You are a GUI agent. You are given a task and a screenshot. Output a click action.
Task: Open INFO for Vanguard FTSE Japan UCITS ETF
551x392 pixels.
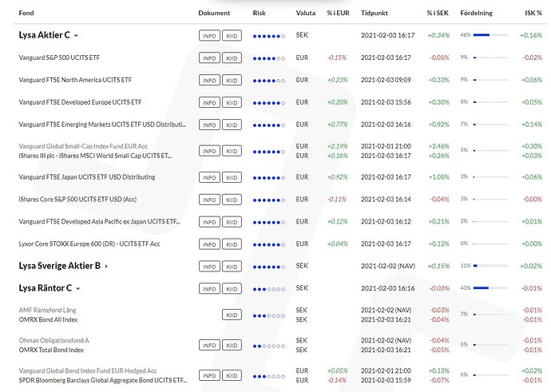[x=209, y=177]
